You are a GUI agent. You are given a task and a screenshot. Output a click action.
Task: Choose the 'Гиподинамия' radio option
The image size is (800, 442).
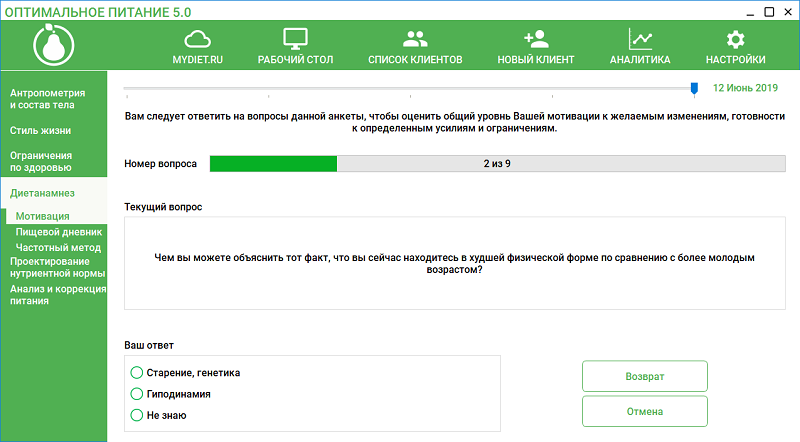138,394
